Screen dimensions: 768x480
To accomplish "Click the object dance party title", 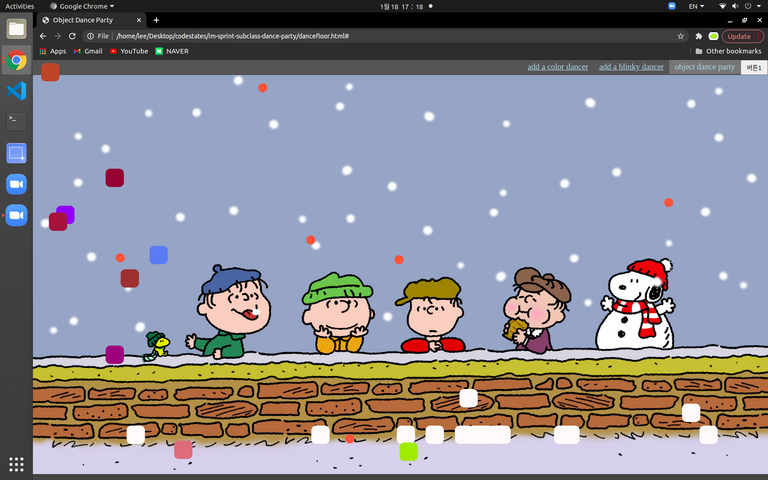I will 704,67.
